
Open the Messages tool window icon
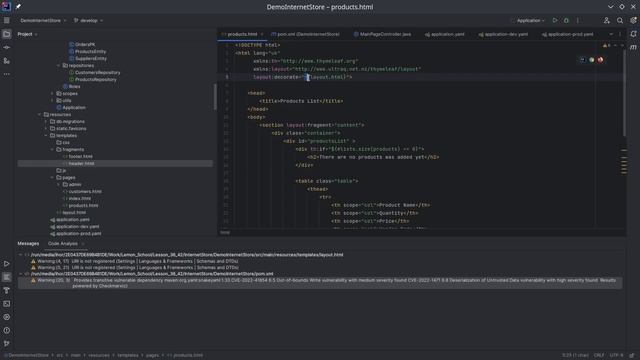click(7, 277)
